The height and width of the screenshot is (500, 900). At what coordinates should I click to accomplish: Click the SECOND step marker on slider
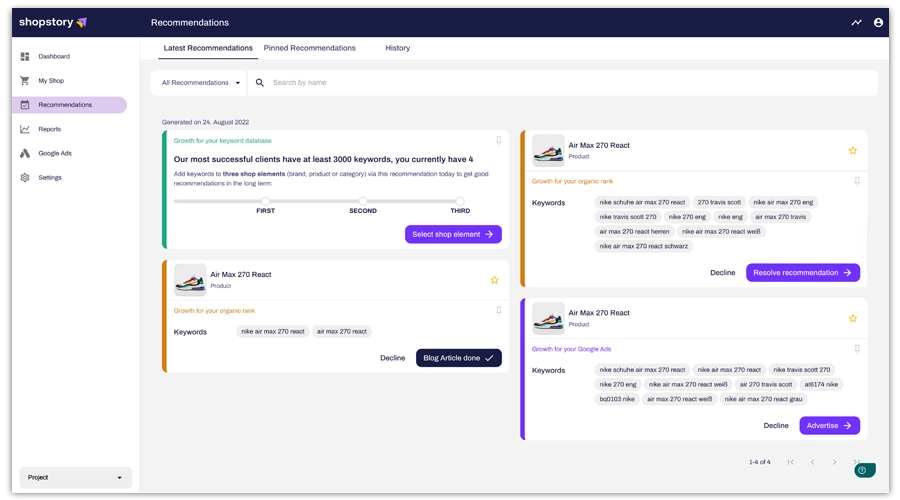(363, 201)
